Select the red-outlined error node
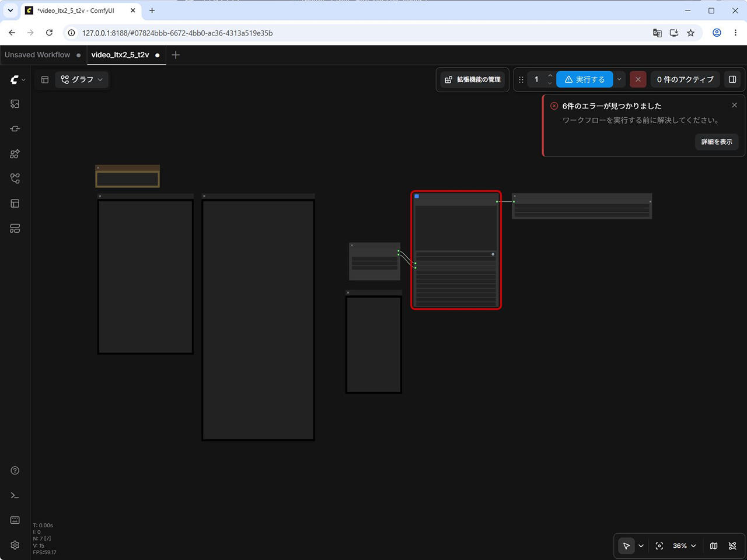747x560 pixels. point(456,250)
